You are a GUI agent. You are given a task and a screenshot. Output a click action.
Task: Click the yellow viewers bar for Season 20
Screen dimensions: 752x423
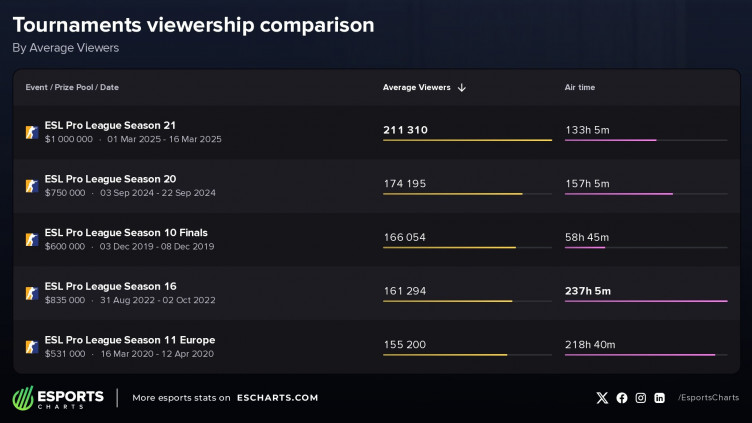(x=453, y=194)
